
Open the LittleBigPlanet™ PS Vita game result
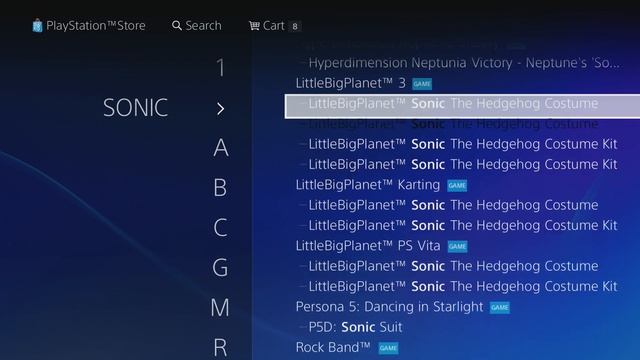click(368, 246)
